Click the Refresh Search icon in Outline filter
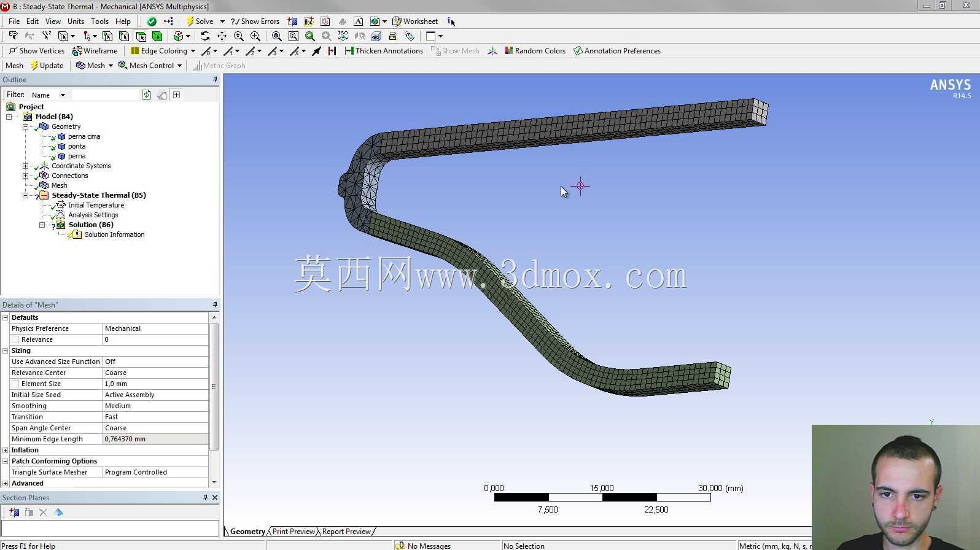The width and height of the screenshot is (980, 550). coord(146,95)
